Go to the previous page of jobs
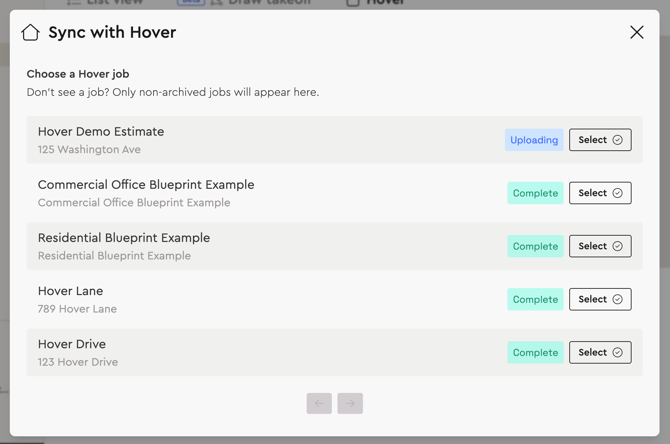 coord(319,403)
